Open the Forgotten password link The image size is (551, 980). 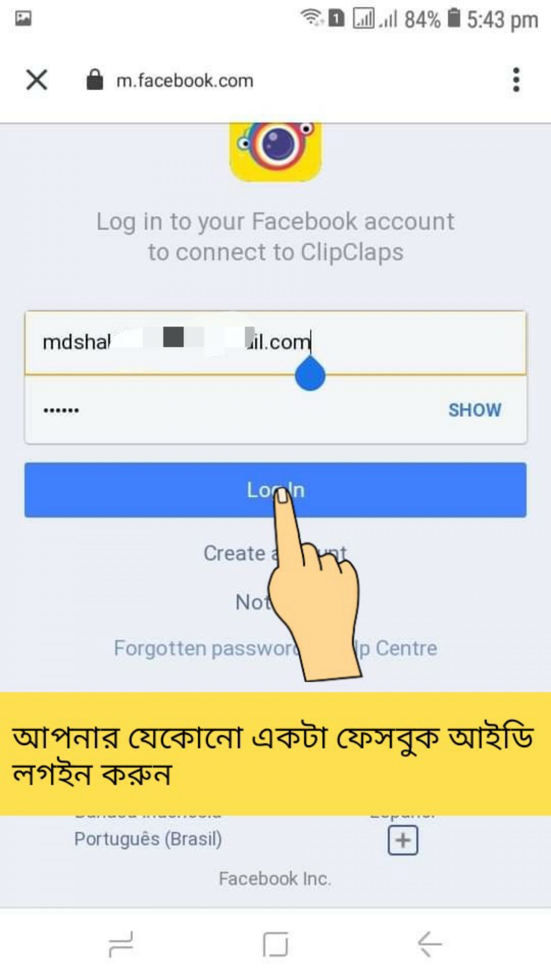click(207, 649)
